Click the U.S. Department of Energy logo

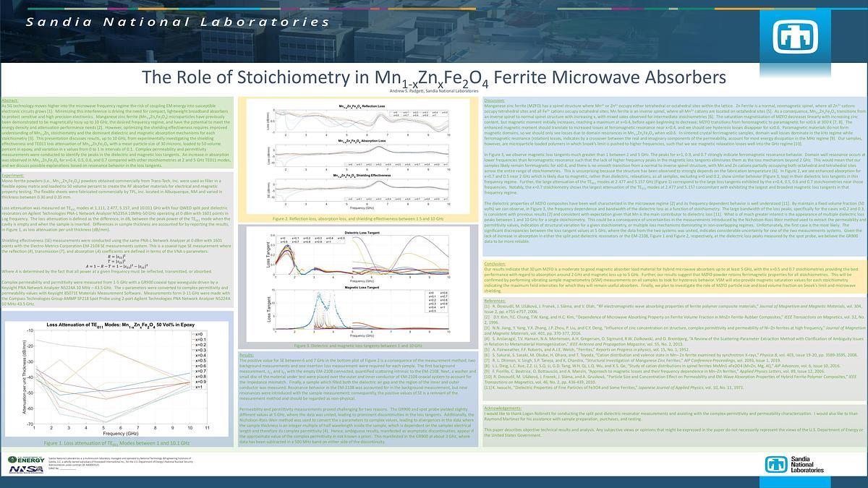click(27, 460)
